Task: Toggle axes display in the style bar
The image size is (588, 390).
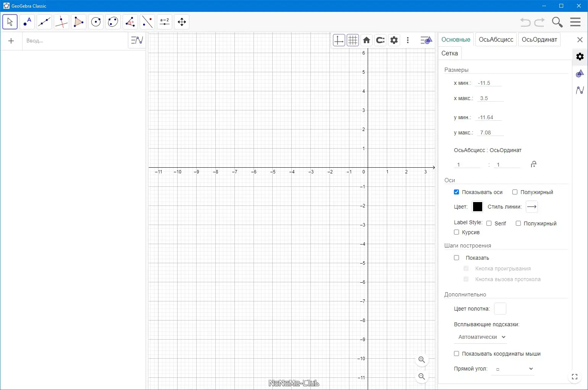Action: coord(339,40)
